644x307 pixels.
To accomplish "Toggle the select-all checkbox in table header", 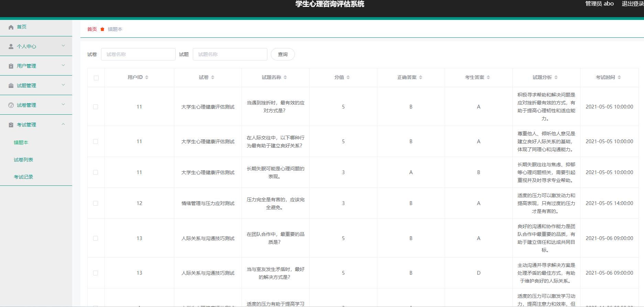I will pos(96,78).
